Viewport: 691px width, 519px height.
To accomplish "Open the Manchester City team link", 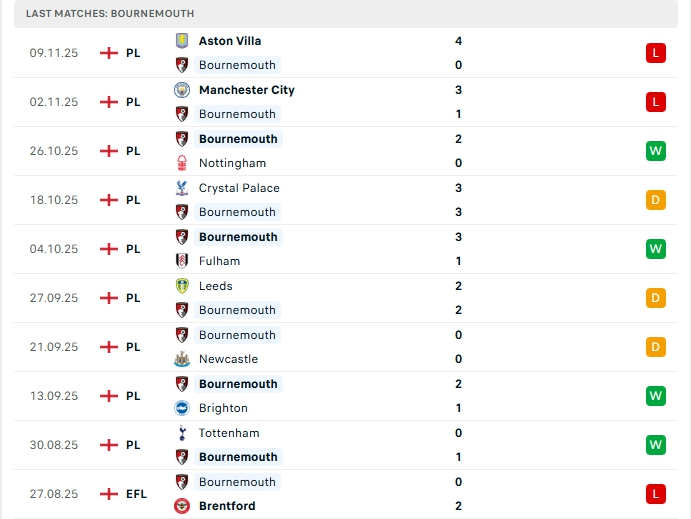I will click(x=246, y=90).
